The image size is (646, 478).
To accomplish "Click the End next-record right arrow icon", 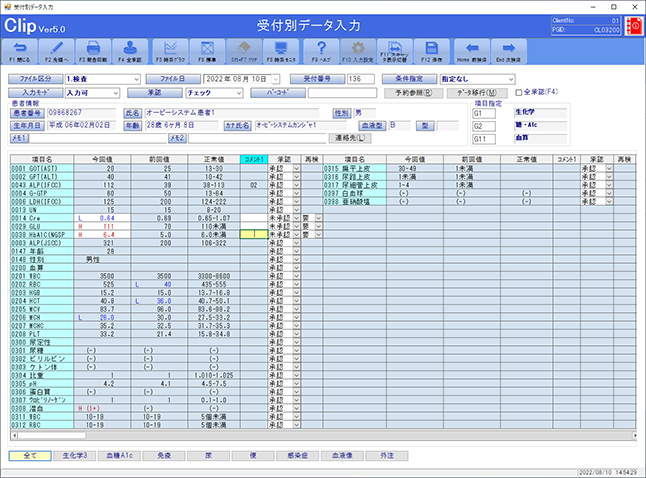I will (508, 52).
